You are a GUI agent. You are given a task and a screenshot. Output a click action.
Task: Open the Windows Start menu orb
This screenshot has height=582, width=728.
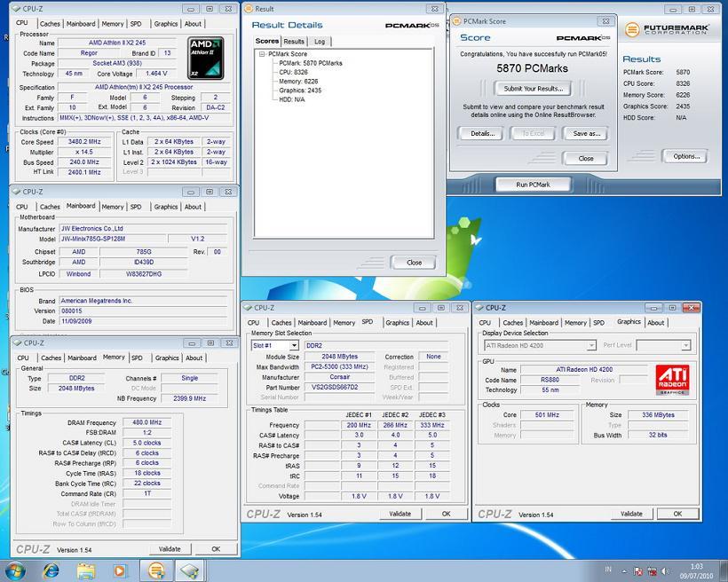point(15,570)
